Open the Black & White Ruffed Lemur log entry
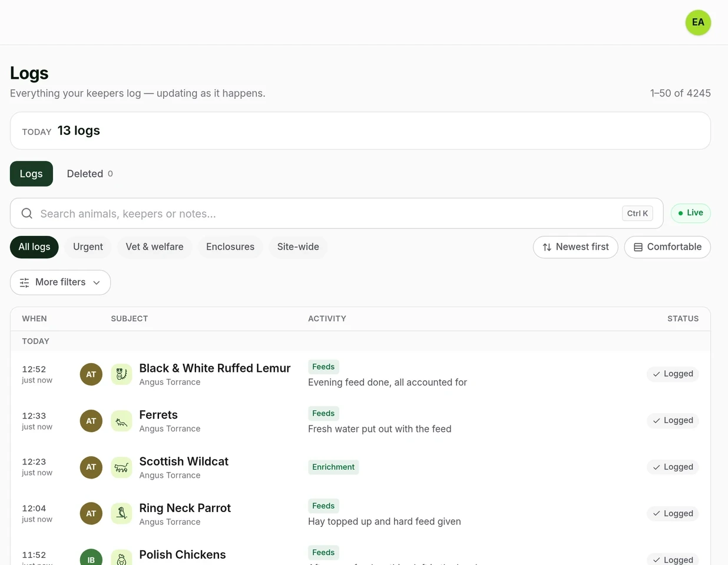The width and height of the screenshot is (728, 565). pos(360,374)
